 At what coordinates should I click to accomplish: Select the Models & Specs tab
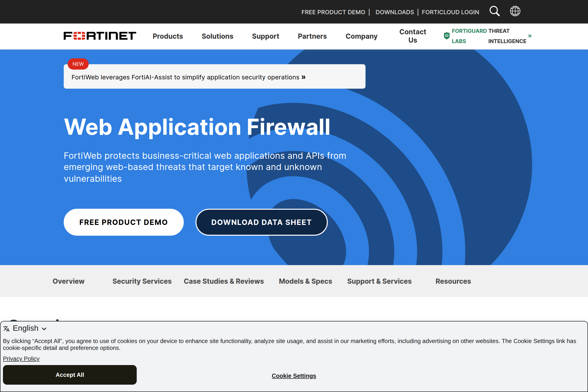tap(305, 281)
